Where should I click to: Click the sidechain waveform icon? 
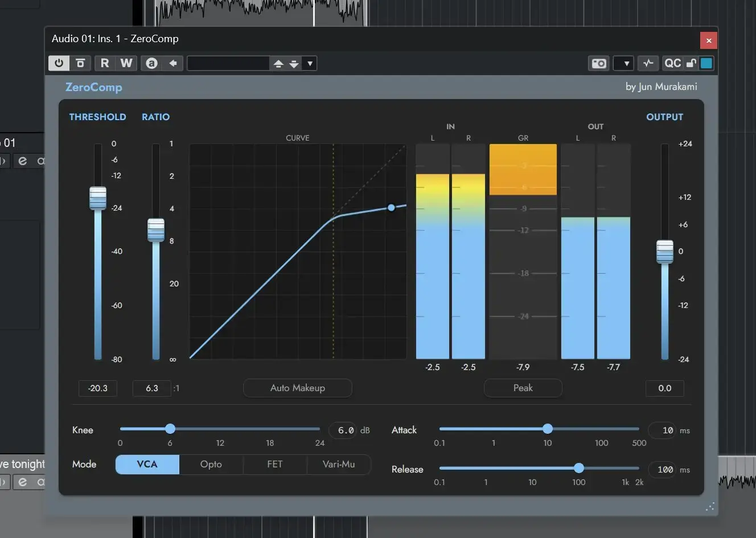point(648,63)
